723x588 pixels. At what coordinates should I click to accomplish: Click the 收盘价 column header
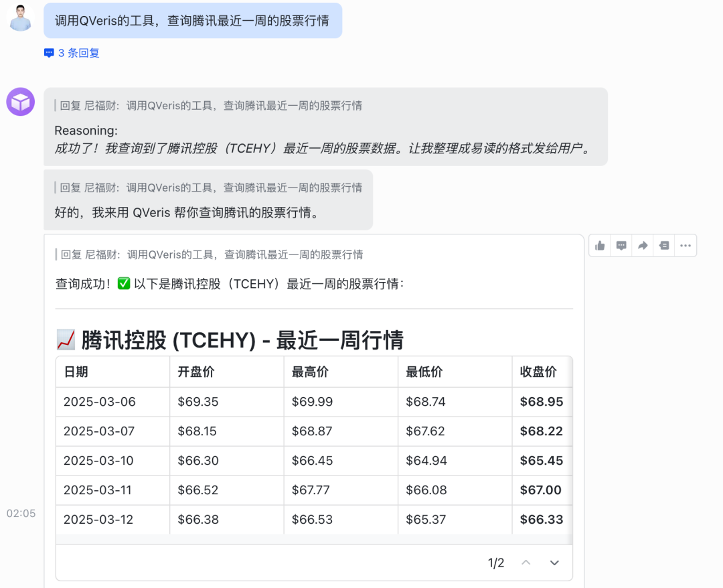point(540,371)
